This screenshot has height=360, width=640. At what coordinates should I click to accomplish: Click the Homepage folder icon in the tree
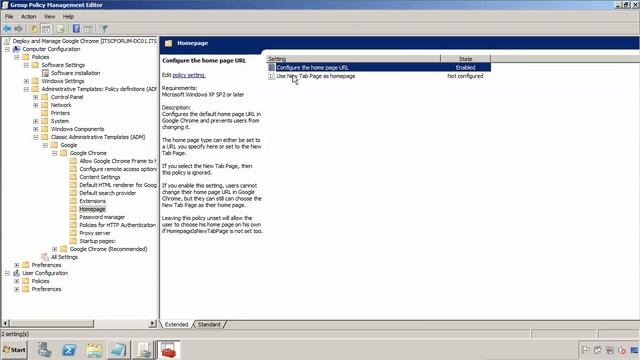pyautogui.click(x=73, y=209)
